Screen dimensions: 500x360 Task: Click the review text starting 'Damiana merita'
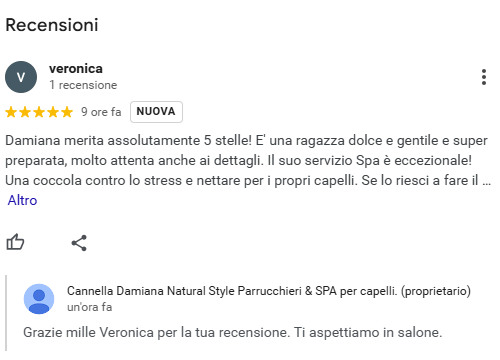(248, 160)
